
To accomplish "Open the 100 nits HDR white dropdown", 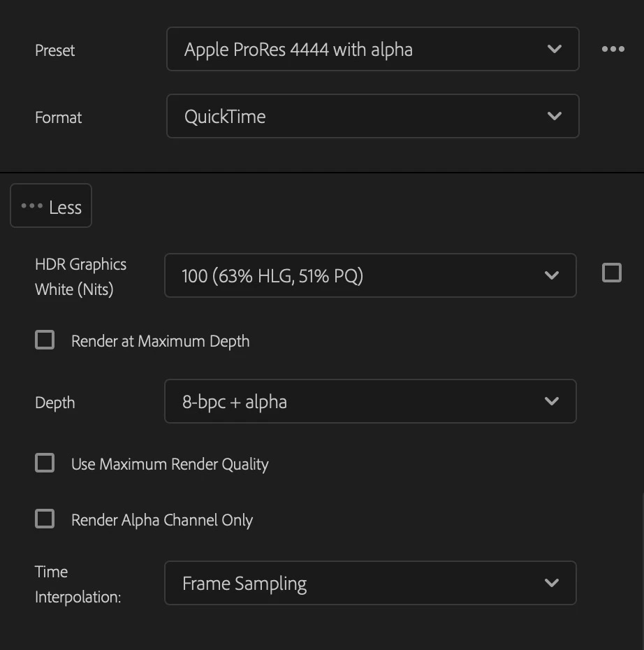I will [x=370, y=275].
